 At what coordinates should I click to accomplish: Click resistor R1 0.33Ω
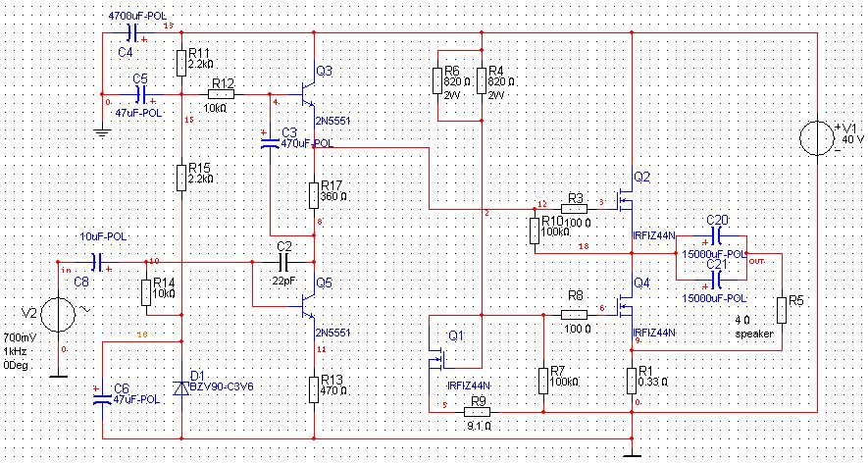632,381
